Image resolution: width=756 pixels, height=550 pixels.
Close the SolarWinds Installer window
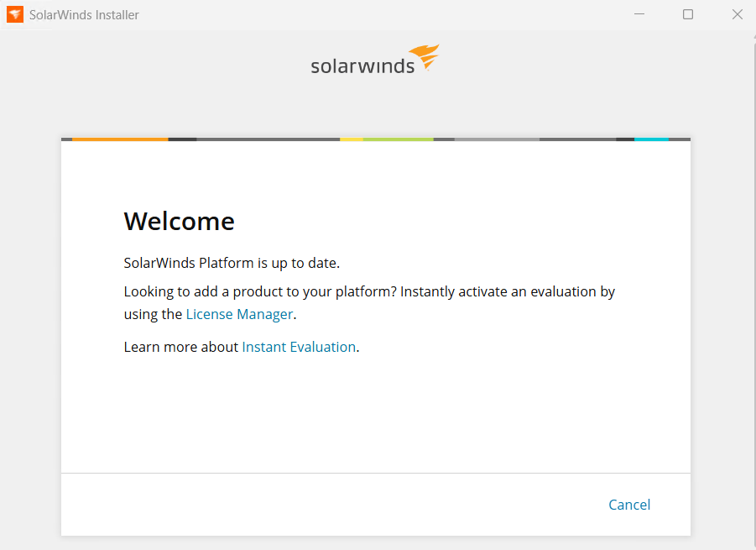pyautogui.click(x=738, y=14)
